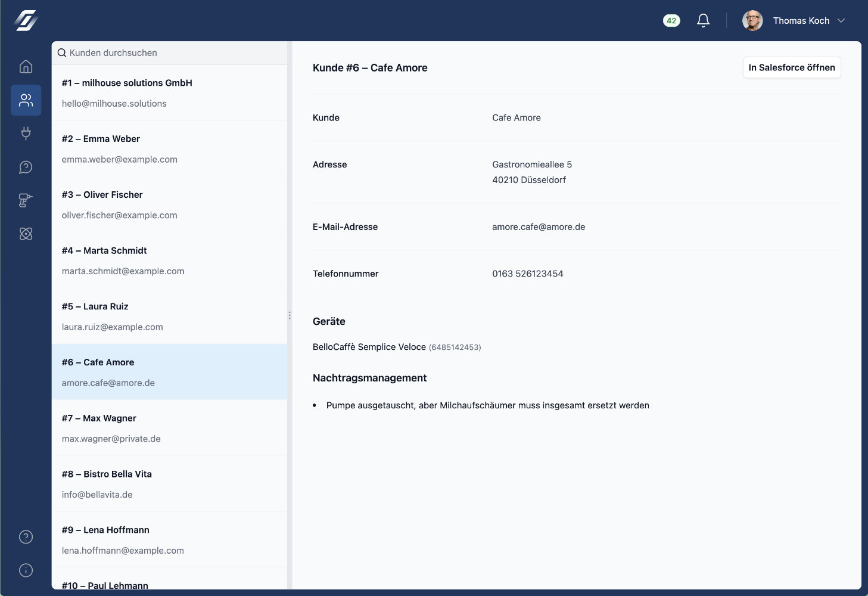This screenshot has height=596, width=868.
Task: Click the Thomas Koch user name
Action: (x=801, y=20)
